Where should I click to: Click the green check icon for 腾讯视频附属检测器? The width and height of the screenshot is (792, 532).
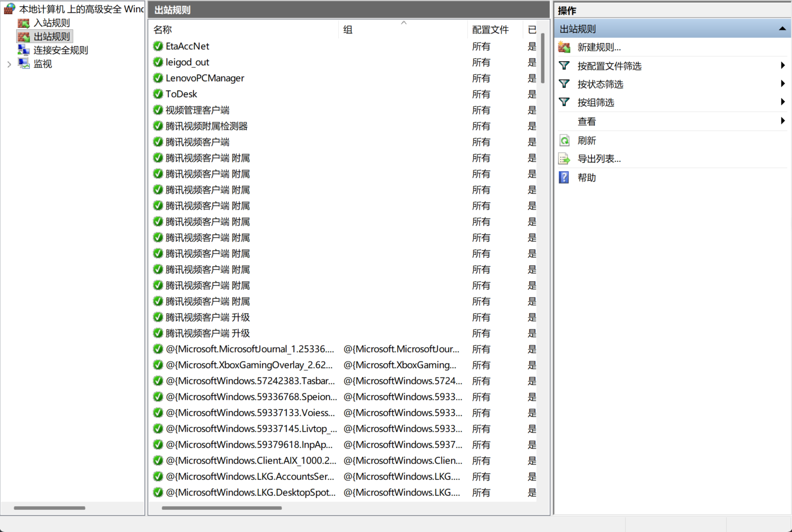pos(158,126)
